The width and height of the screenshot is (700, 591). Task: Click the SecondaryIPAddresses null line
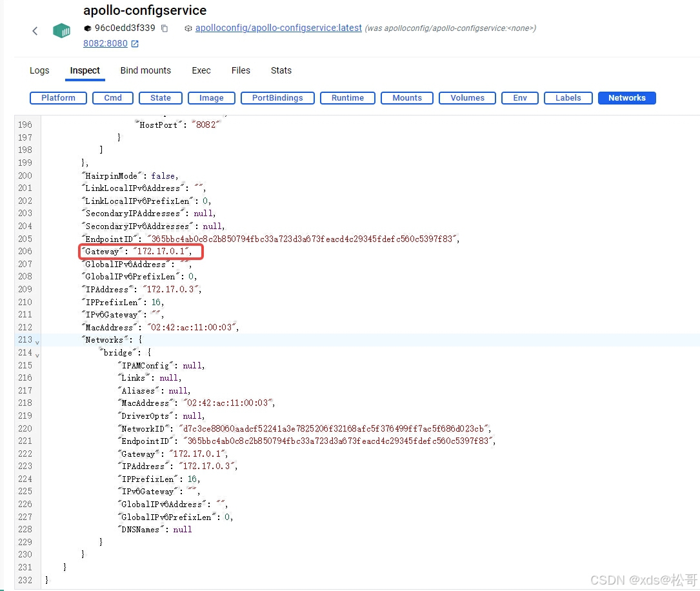[148, 214]
